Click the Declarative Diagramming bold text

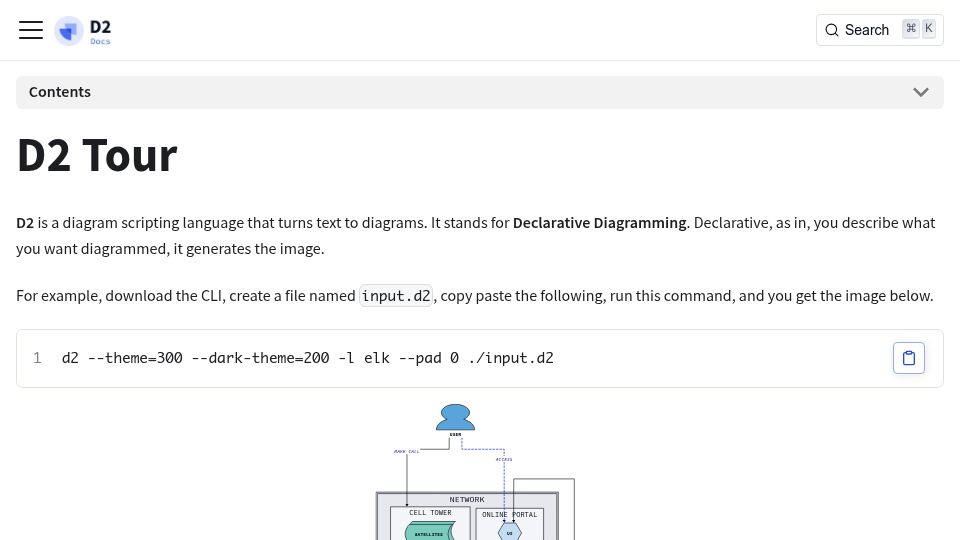point(599,223)
